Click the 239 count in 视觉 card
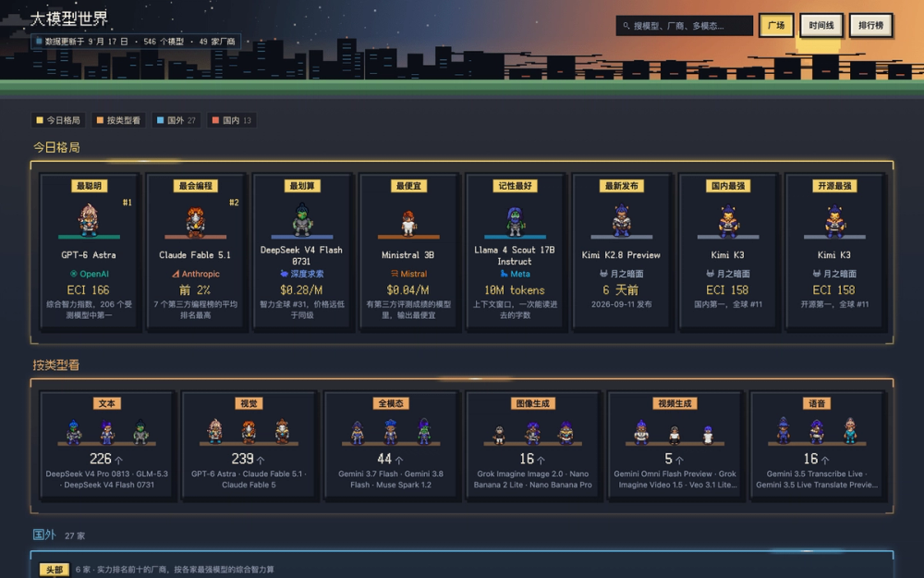The width and height of the screenshot is (924, 578). pyautogui.click(x=243, y=459)
